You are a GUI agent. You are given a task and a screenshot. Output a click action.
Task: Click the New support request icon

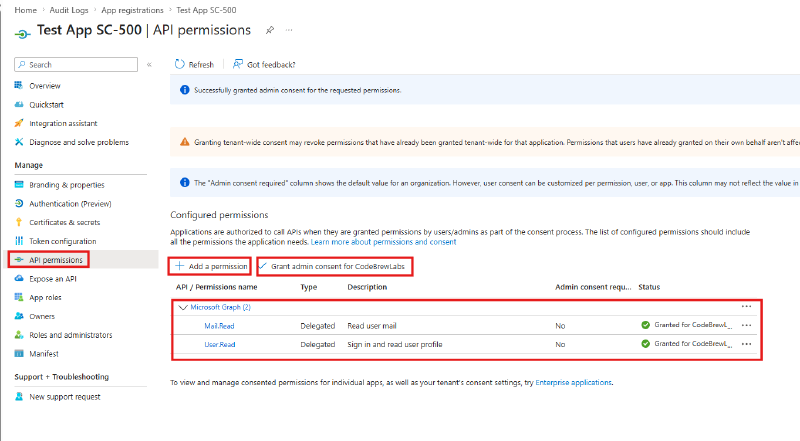(19, 397)
